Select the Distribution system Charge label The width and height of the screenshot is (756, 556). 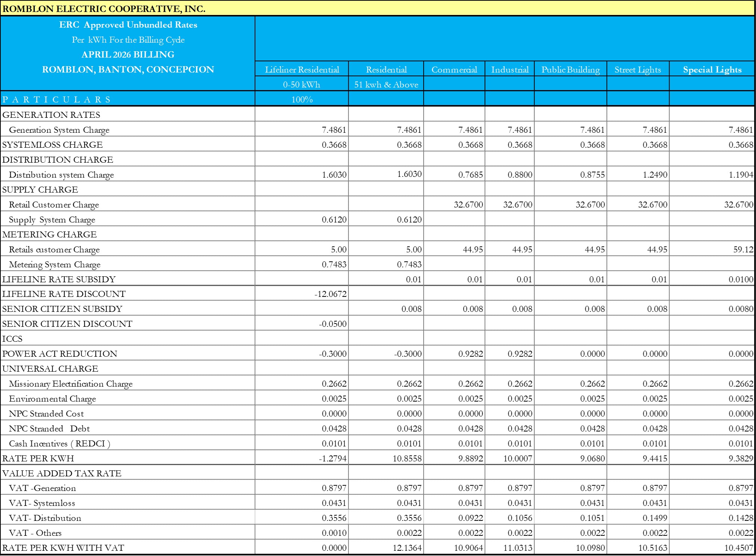(61, 175)
